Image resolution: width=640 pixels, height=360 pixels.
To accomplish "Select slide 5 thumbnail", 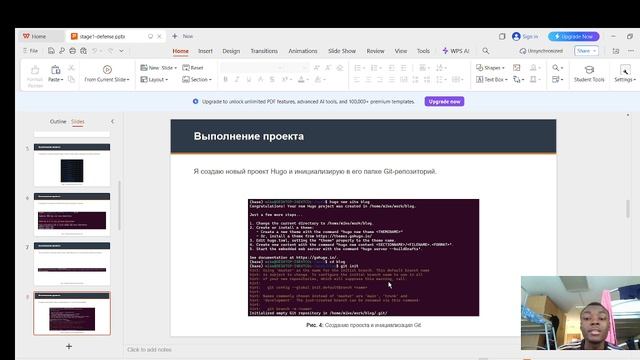I will (72, 164).
